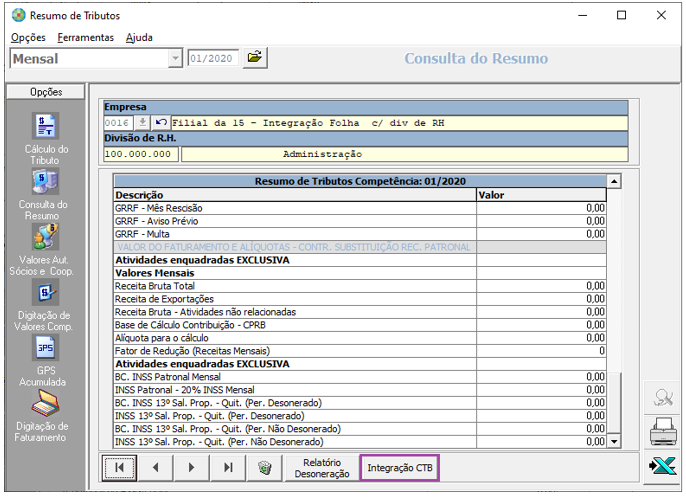Click the VALOR DO FATURAMENTO E ALÍQUOTAS row
Viewport: 686px width, 497px height.
[x=360, y=247]
